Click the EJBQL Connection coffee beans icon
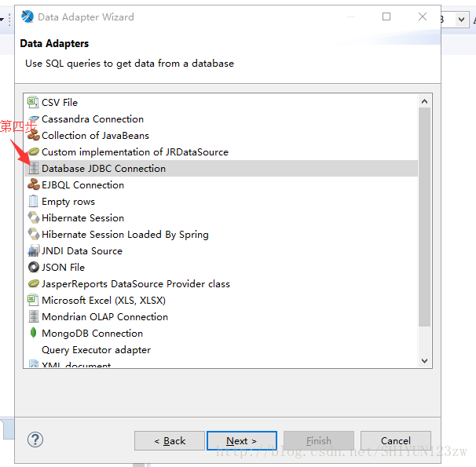This screenshot has width=476, height=467. pos(34,184)
